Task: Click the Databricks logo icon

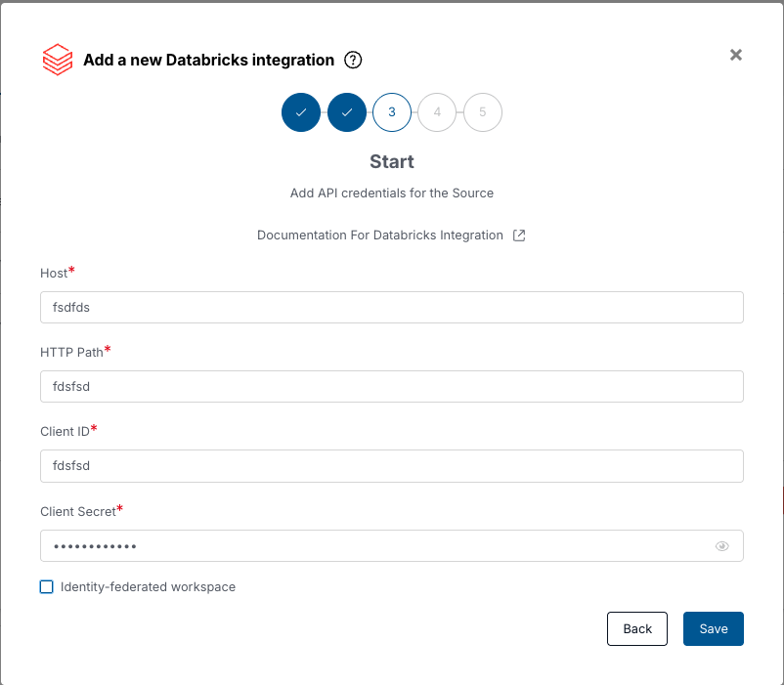Action: pos(58,60)
